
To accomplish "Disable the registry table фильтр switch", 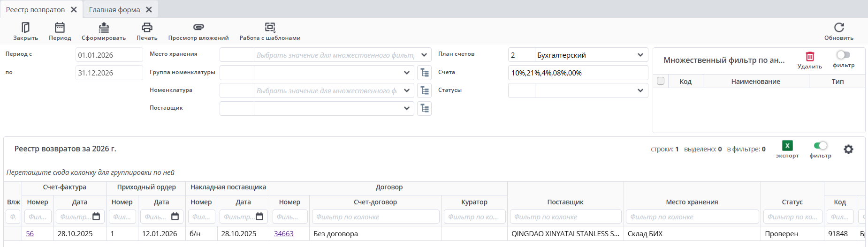I will click(x=820, y=146).
